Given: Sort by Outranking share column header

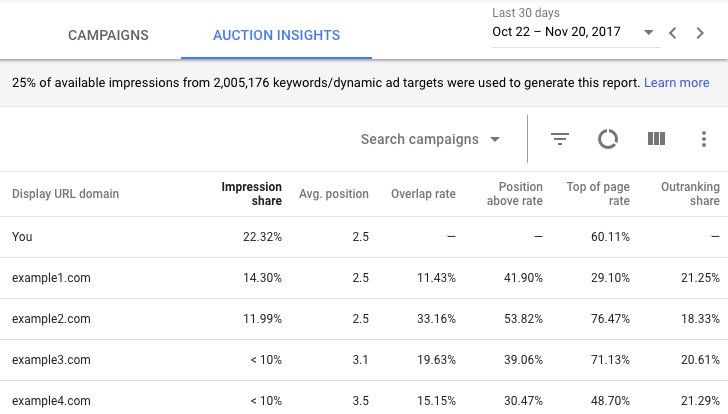Looking at the screenshot, I should point(690,194).
